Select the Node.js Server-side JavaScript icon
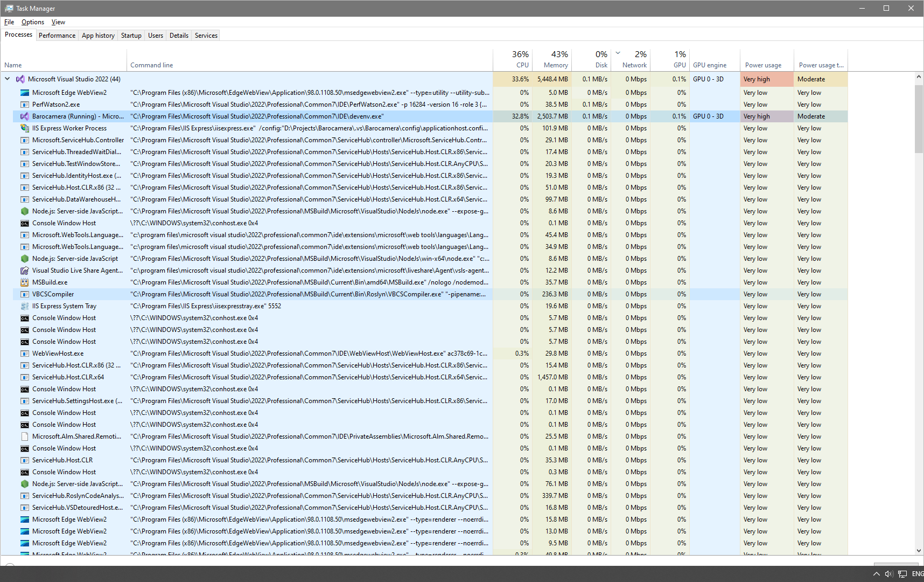Viewport: 924px width, 582px height. coord(25,211)
